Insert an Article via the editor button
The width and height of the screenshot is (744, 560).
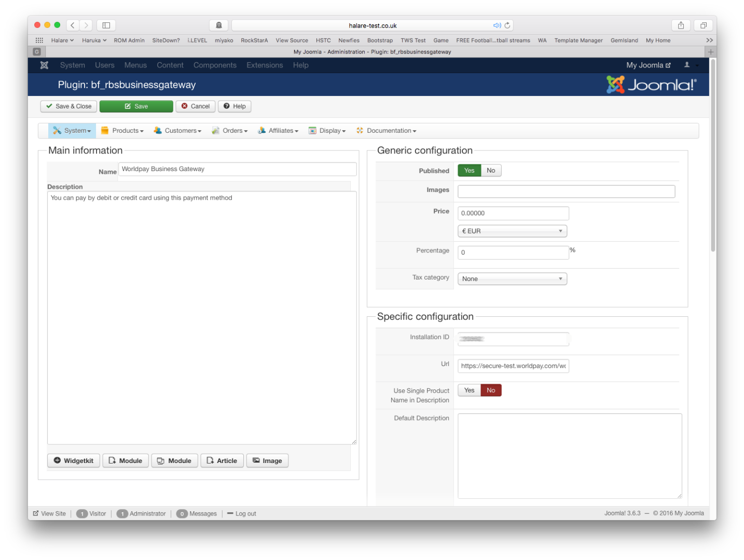pos(222,461)
